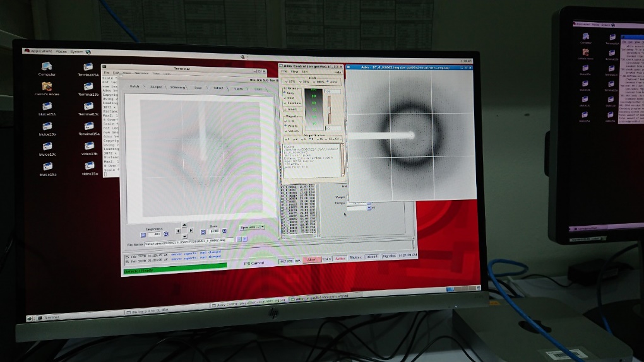
Task: Switch to the Screening tab
Action: point(177,88)
